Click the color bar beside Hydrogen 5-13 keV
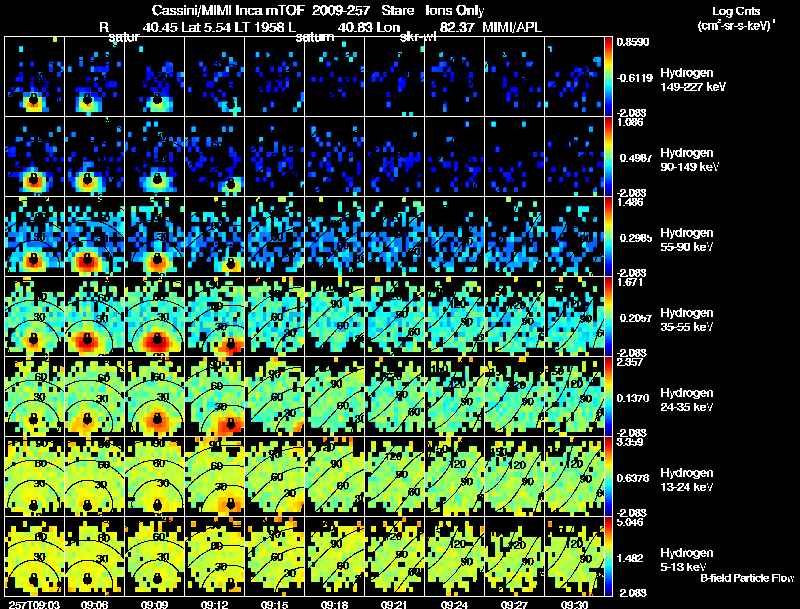The image size is (800, 609). click(608, 556)
